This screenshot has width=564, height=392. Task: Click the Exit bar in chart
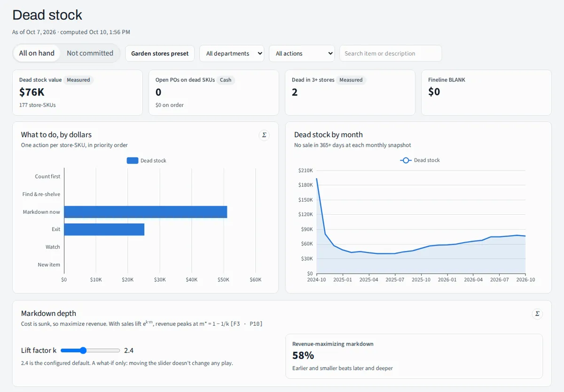click(104, 229)
